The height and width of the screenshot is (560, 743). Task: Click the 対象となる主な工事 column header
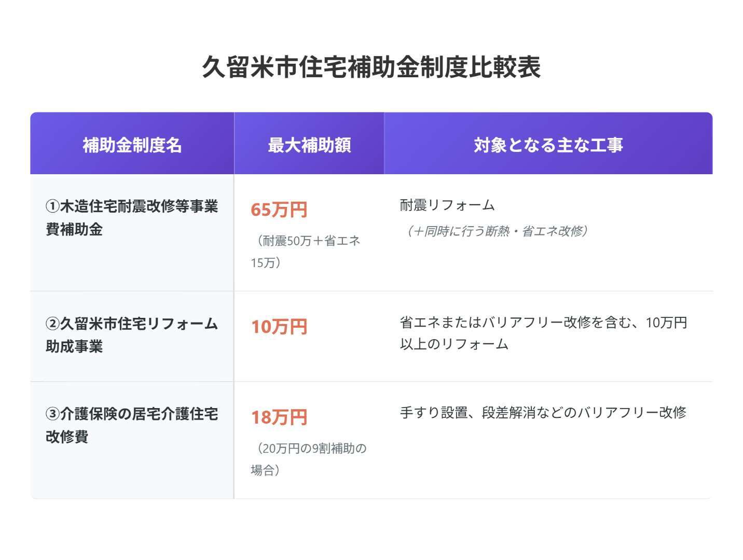coord(548,145)
